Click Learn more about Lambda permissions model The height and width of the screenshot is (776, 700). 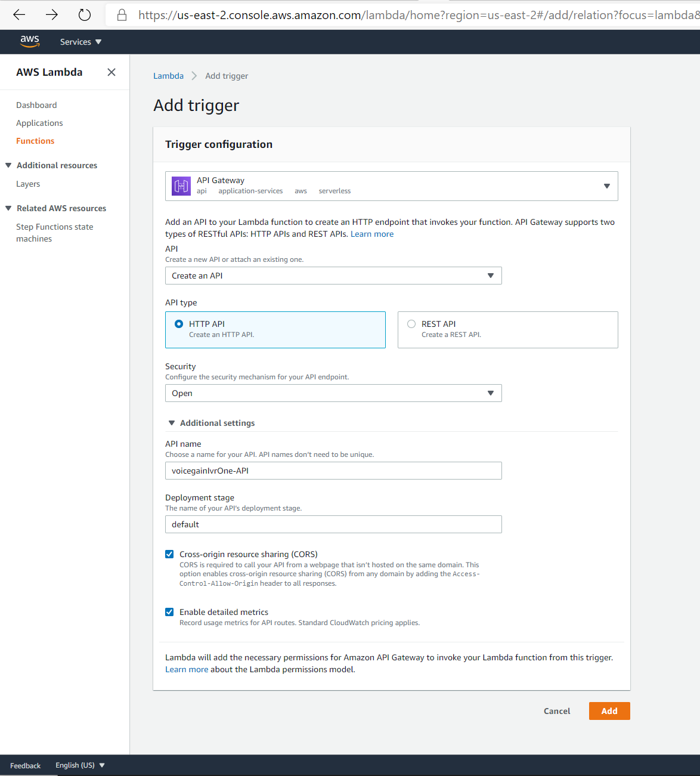pos(187,669)
